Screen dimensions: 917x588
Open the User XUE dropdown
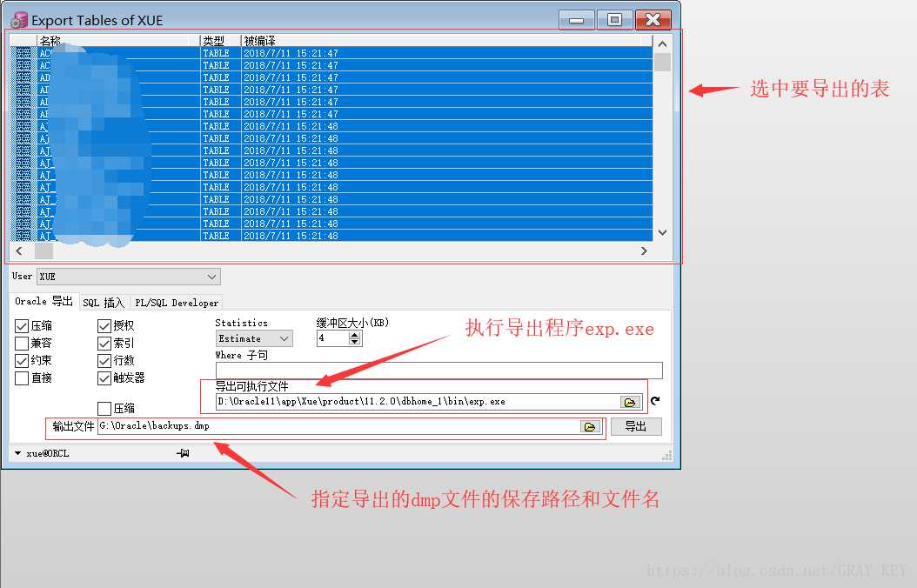click(129, 277)
